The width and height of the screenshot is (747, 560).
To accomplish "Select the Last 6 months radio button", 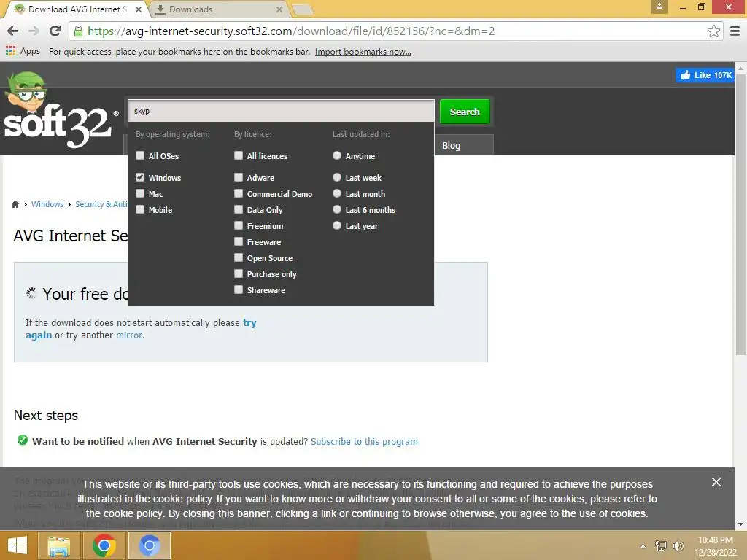I will pos(337,209).
